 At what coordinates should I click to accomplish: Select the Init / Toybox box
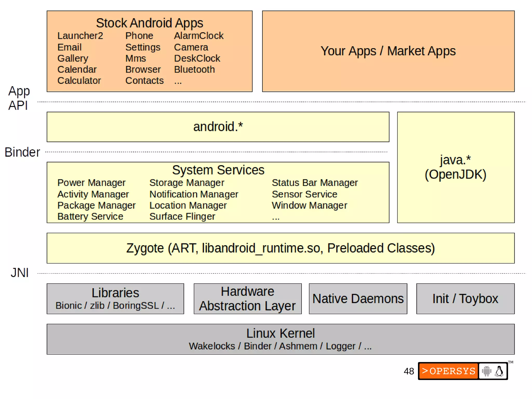(465, 298)
